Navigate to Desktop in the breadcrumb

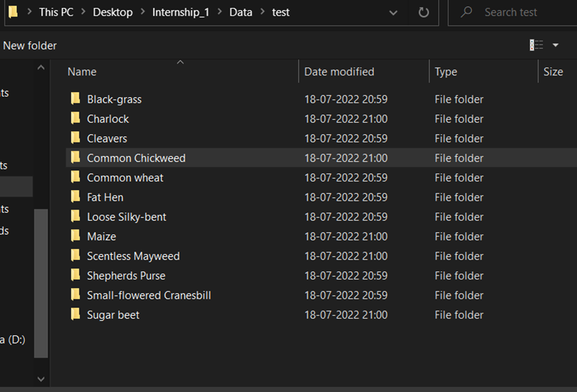(x=113, y=12)
